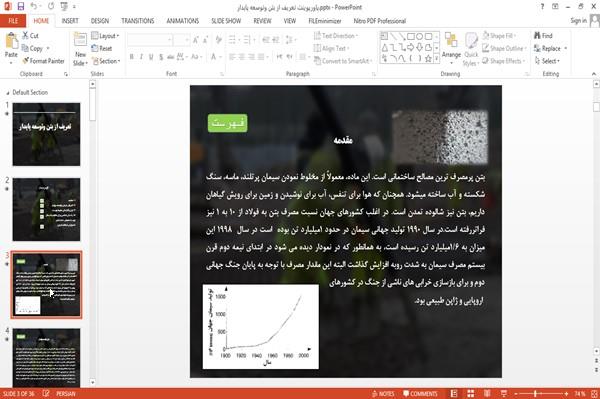Click the Find binoculars icon
The height and width of the screenshot is (399, 600).
coord(537,36)
